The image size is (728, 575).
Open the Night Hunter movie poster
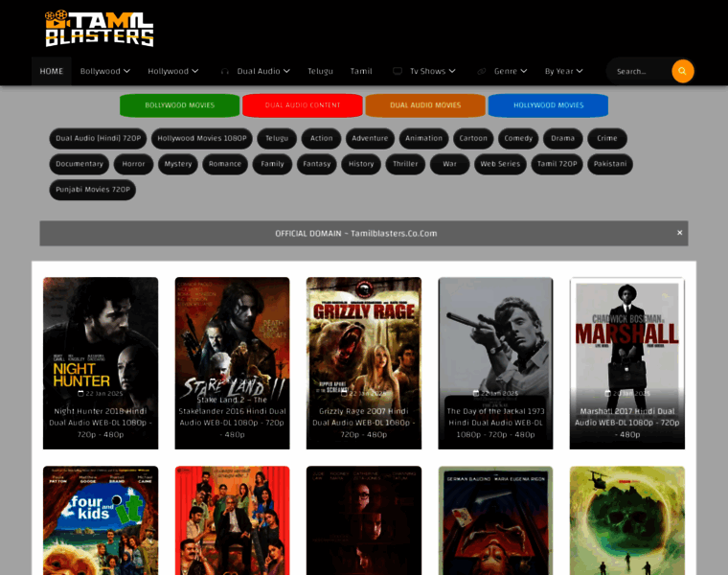(101, 363)
